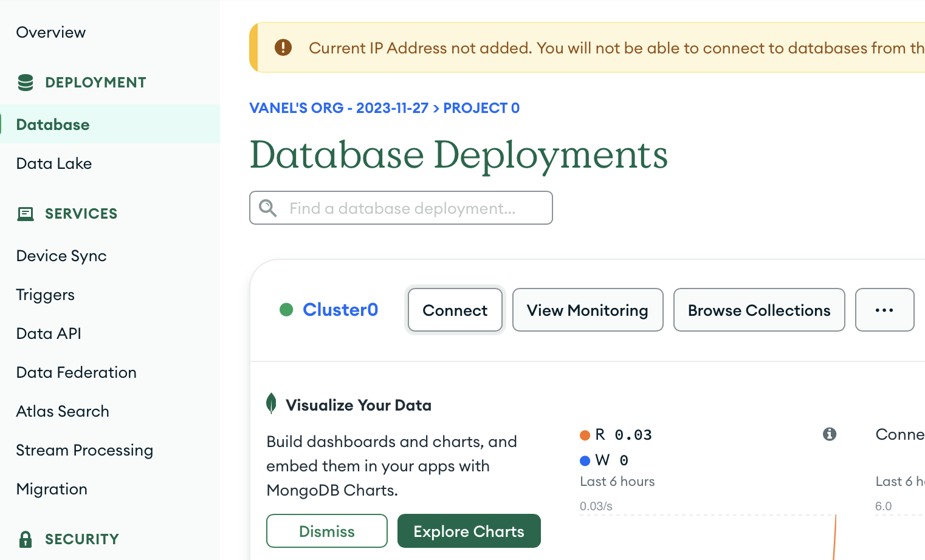Click the Current IP Address warning text
The width and height of the screenshot is (925, 560).
pyautogui.click(x=617, y=48)
